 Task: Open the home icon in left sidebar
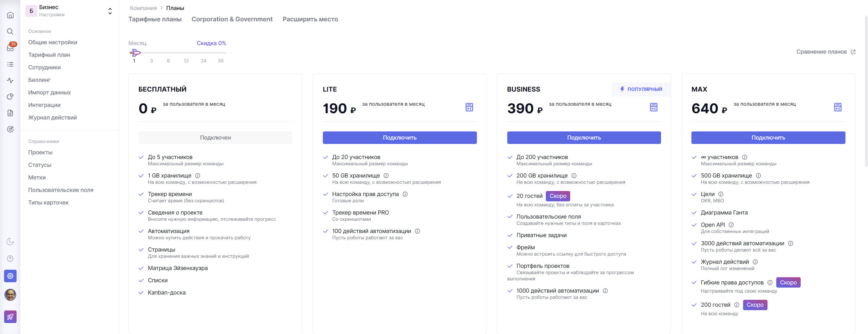tap(10, 15)
